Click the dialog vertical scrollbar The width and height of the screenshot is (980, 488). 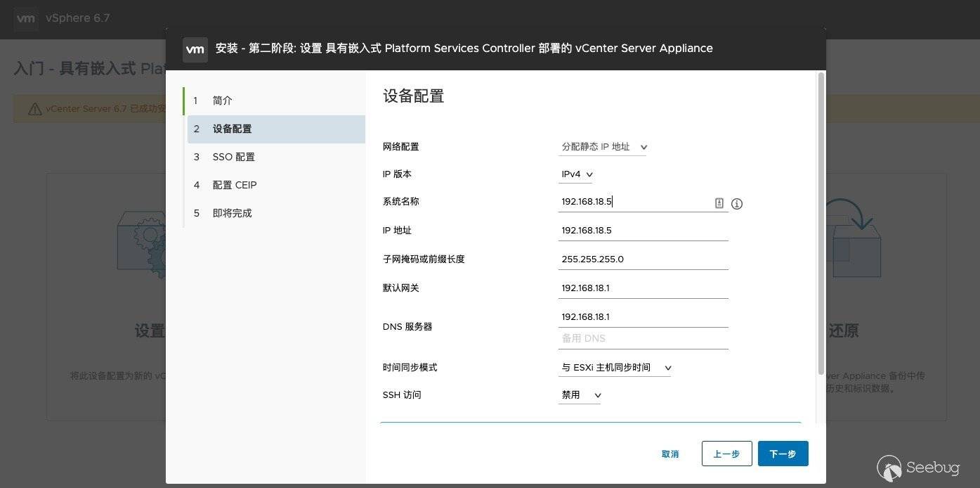pyautogui.click(x=821, y=225)
